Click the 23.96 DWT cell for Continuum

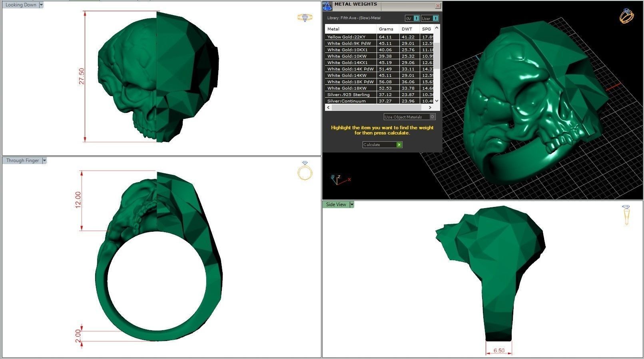tap(409, 101)
